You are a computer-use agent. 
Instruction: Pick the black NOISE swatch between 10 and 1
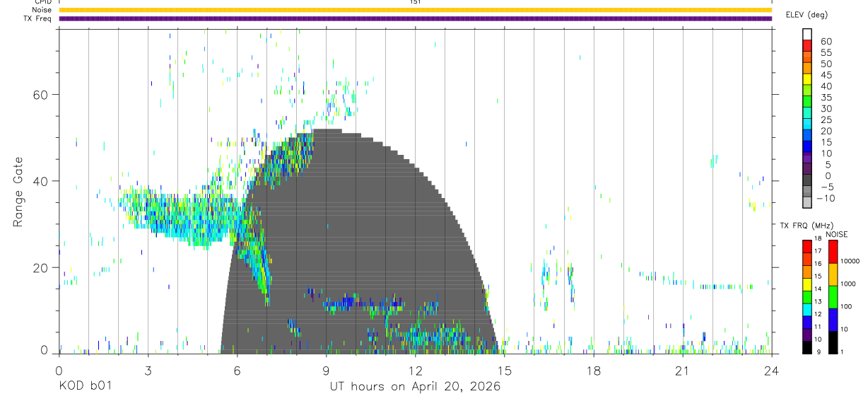click(833, 342)
